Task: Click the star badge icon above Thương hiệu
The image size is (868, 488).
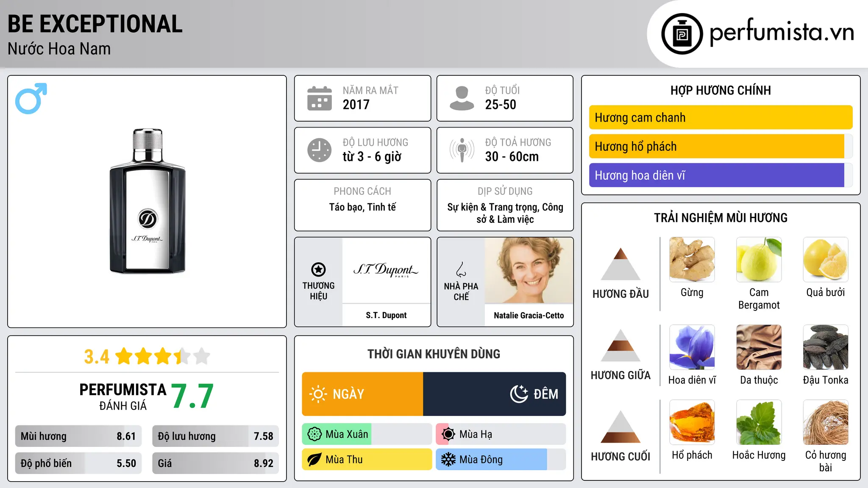Action: pyautogui.click(x=318, y=269)
